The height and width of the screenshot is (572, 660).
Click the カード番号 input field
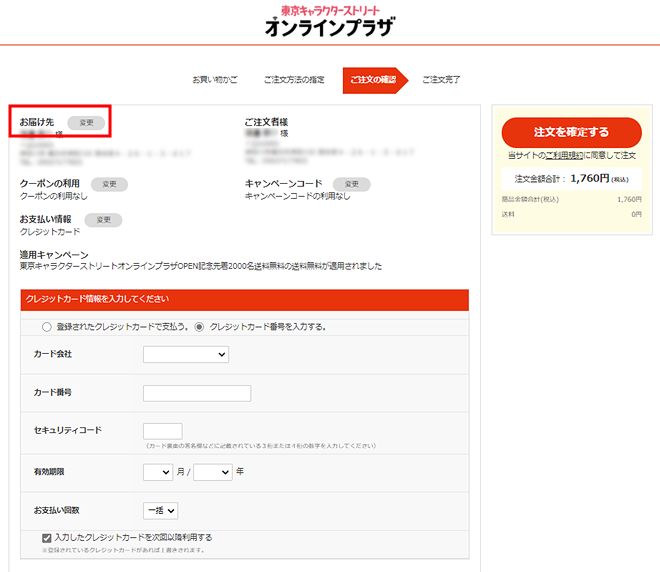click(197, 393)
